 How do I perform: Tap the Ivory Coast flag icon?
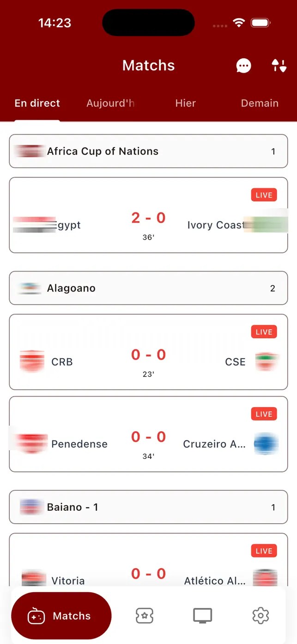pos(265,225)
